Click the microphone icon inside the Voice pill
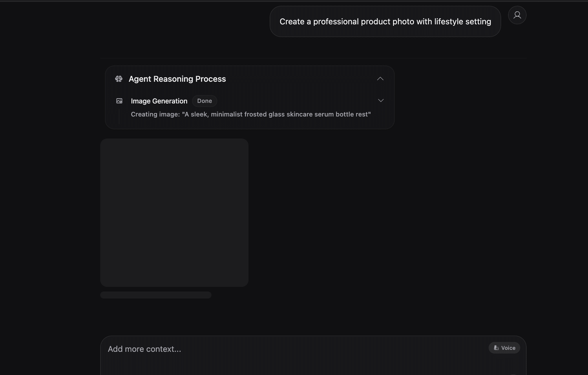Image resolution: width=588 pixels, height=375 pixels. [x=496, y=348]
